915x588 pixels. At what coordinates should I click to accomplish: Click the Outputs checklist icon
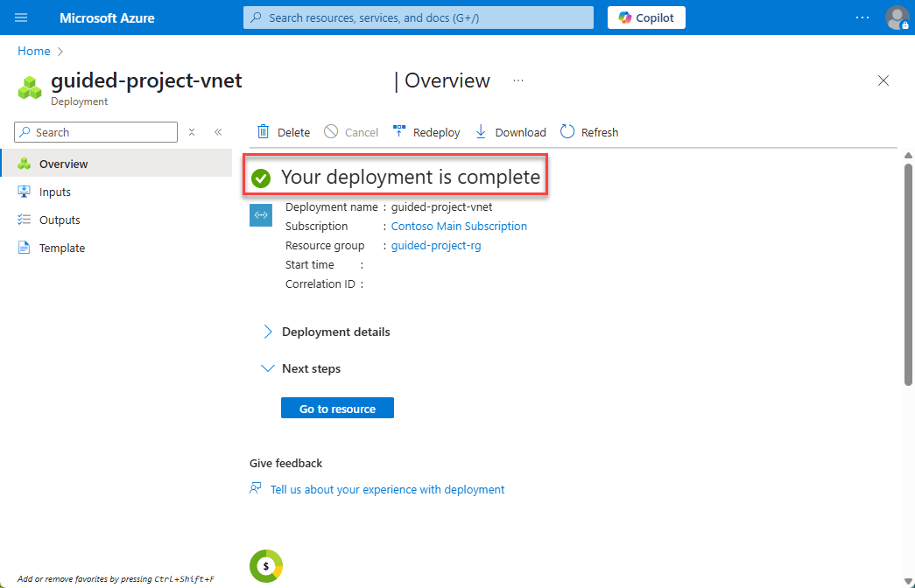24,220
